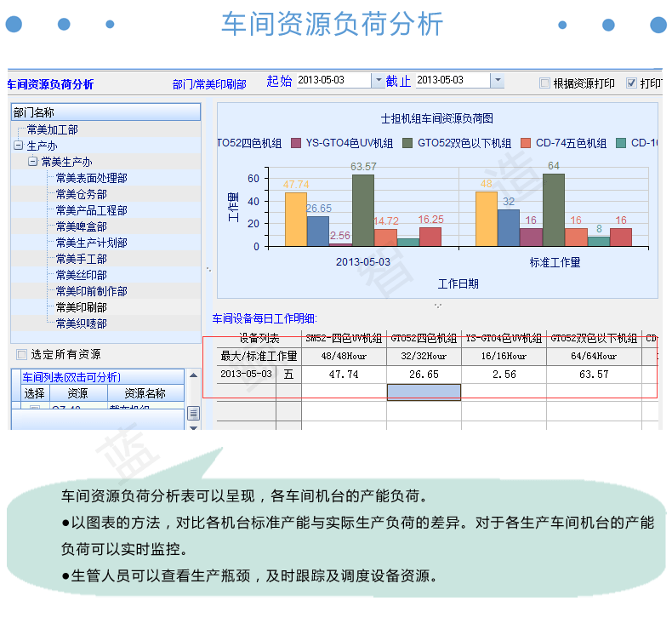Select 常美产品工程部 tree item
Screen dimensions: 672x618
coord(91,210)
